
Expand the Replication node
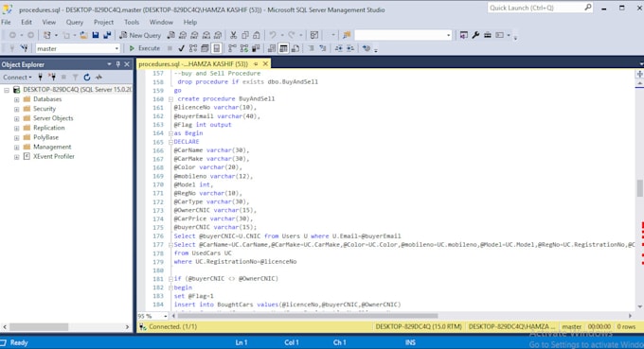click(x=16, y=128)
